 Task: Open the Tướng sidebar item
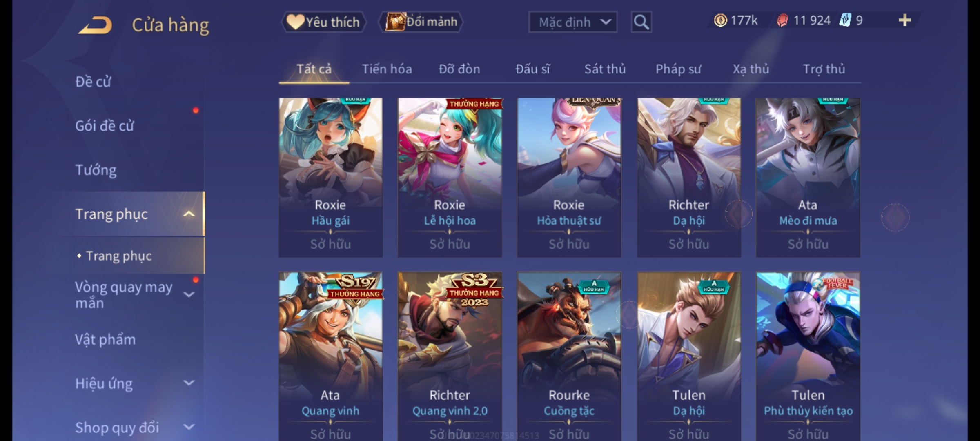pyautogui.click(x=96, y=170)
